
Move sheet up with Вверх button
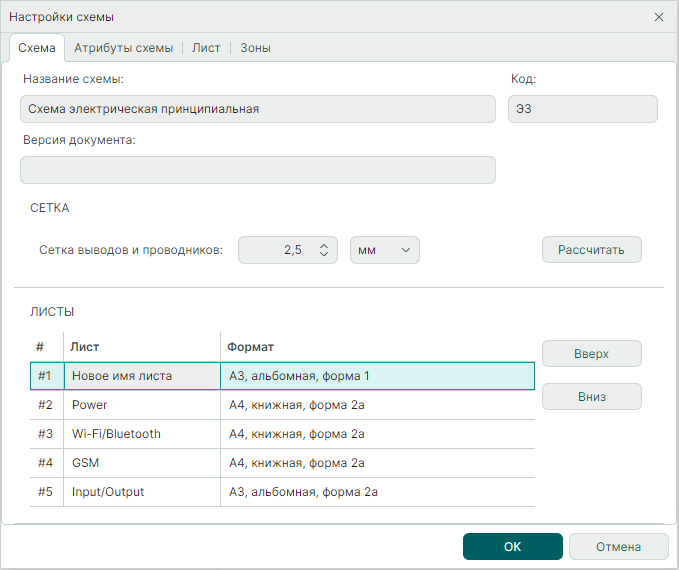tap(591, 354)
